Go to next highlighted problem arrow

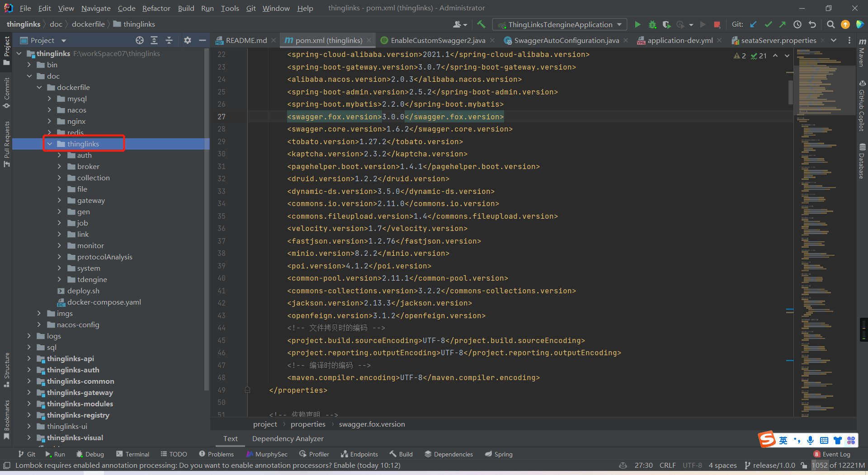pyautogui.click(x=787, y=56)
